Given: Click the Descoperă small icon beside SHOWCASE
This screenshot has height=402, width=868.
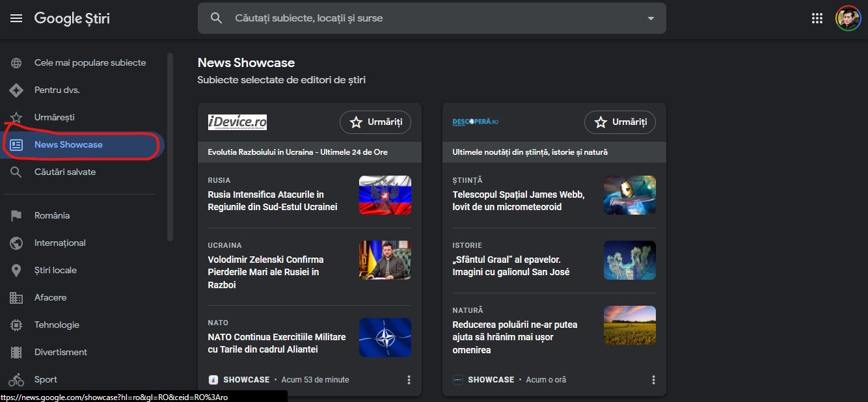Looking at the screenshot, I should (x=458, y=380).
